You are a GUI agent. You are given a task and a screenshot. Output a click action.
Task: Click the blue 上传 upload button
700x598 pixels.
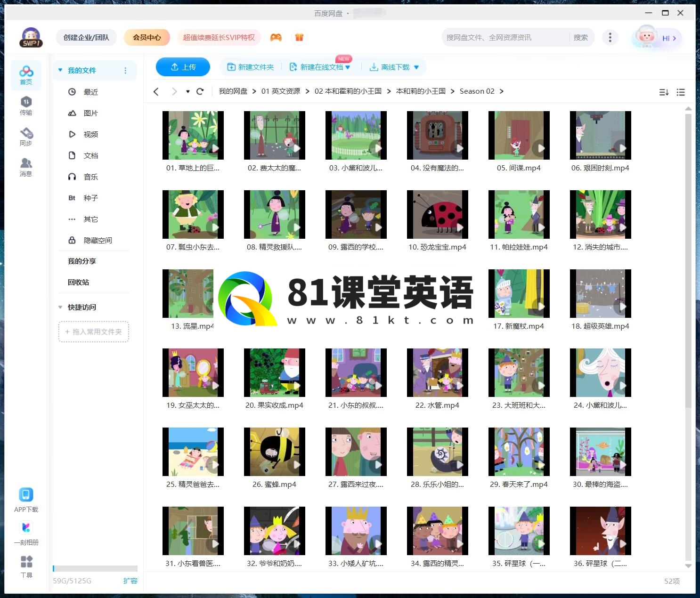[183, 67]
